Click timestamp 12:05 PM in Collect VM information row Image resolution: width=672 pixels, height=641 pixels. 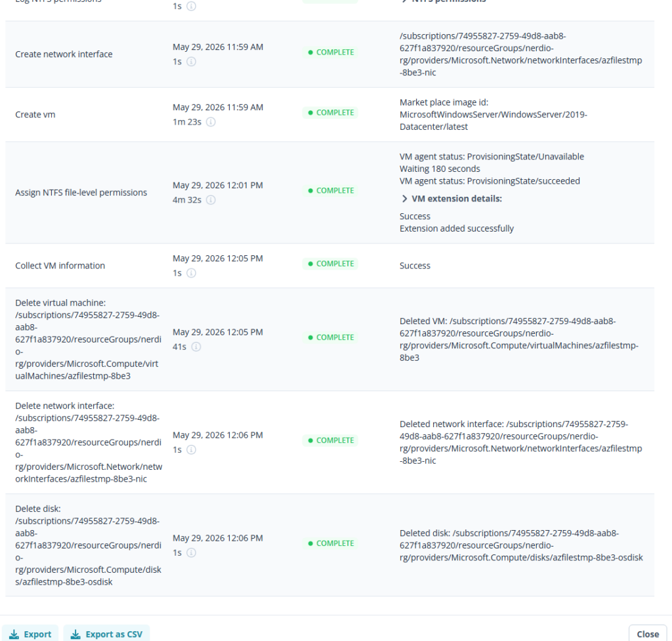click(x=218, y=258)
